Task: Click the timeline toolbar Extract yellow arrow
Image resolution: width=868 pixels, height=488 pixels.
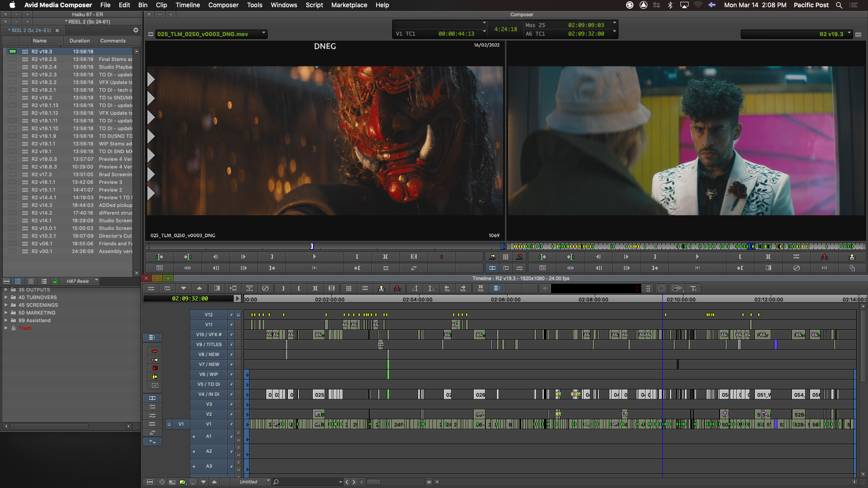Action: pyautogui.click(x=381, y=288)
